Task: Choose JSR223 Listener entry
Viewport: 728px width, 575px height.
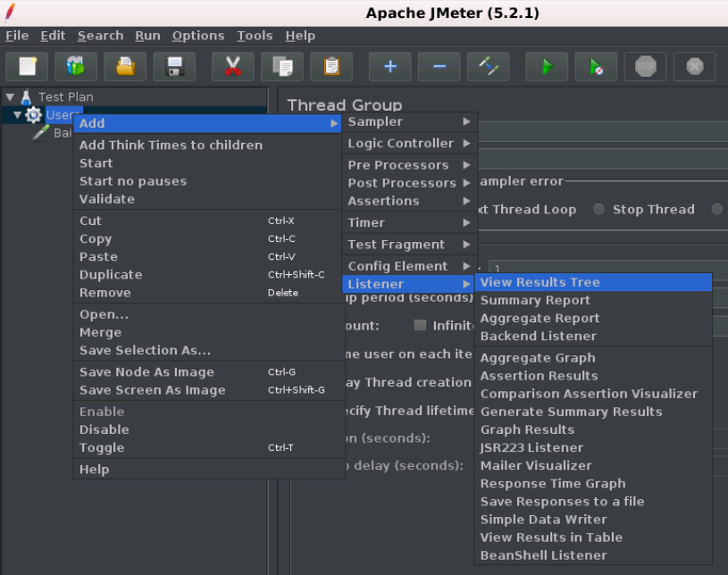Action: (593, 448)
